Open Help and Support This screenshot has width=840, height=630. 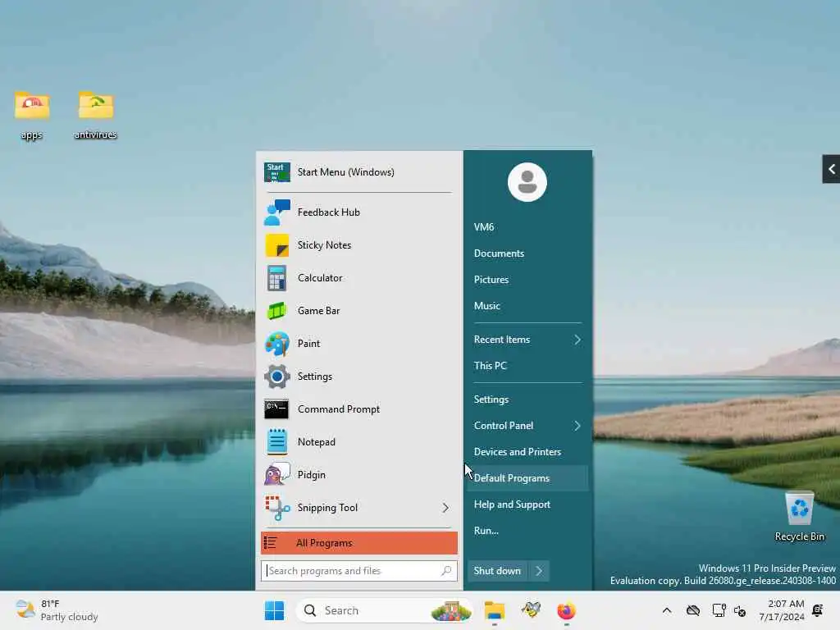(x=512, y=504)
